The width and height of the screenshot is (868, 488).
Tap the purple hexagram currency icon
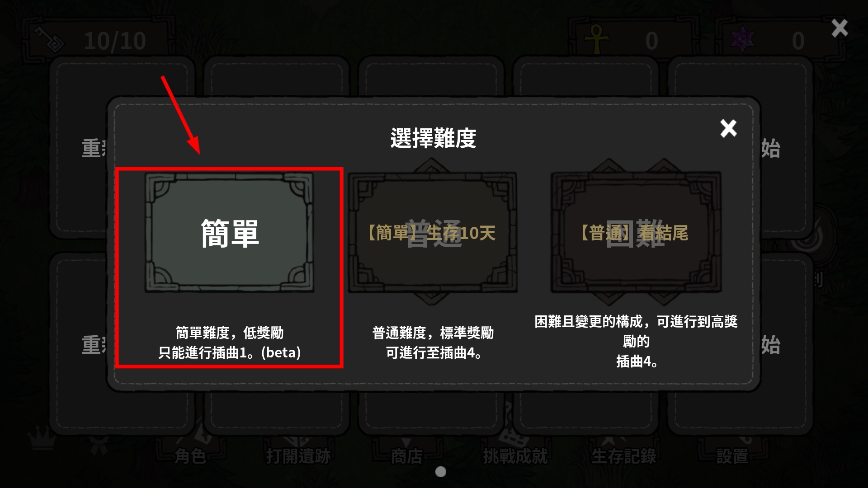pyautogui.click(x=743, y=39)
